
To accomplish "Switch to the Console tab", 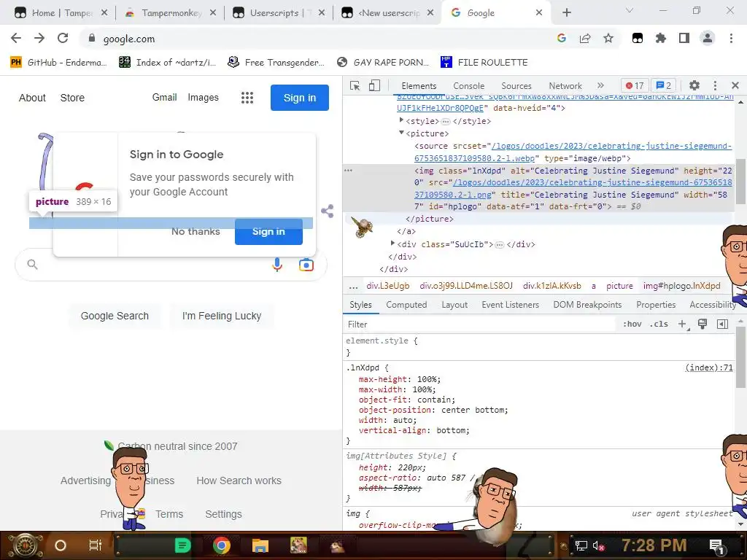I will coord(469,86).
